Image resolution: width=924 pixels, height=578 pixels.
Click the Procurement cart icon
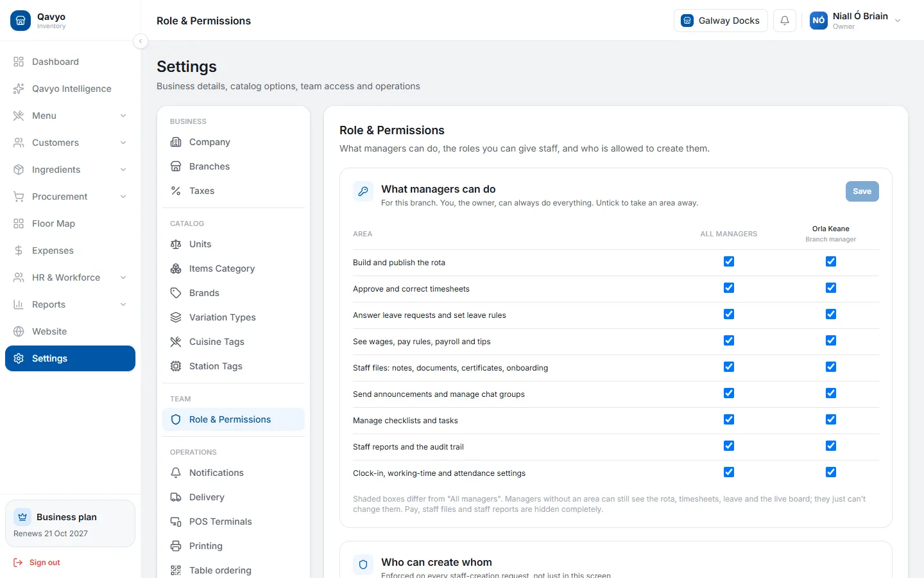(x=19, y=197)
